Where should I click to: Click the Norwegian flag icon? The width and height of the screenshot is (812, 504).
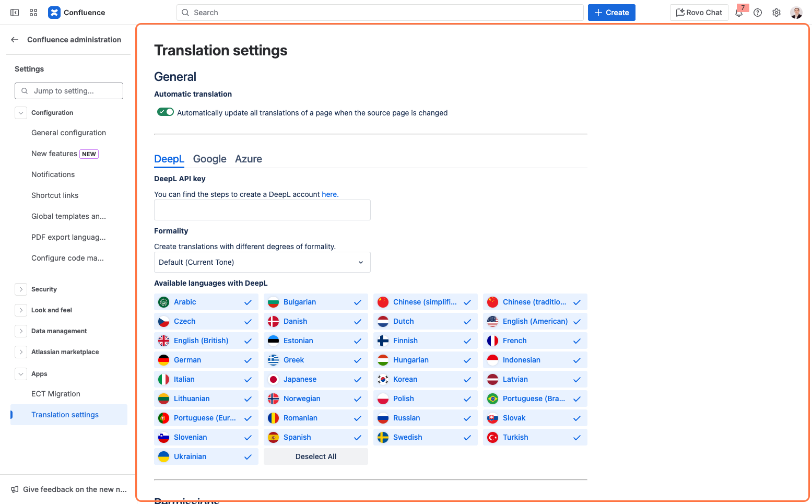pos(273,398)
